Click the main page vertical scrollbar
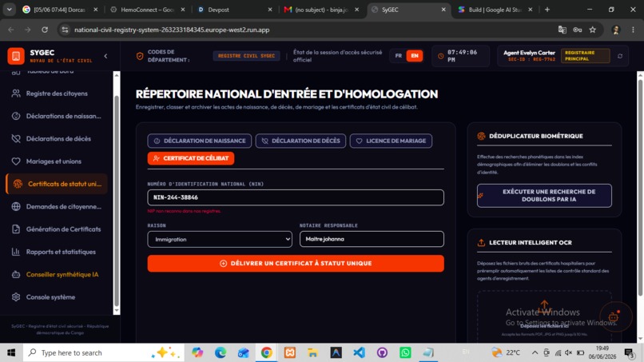 click(640, 187)
